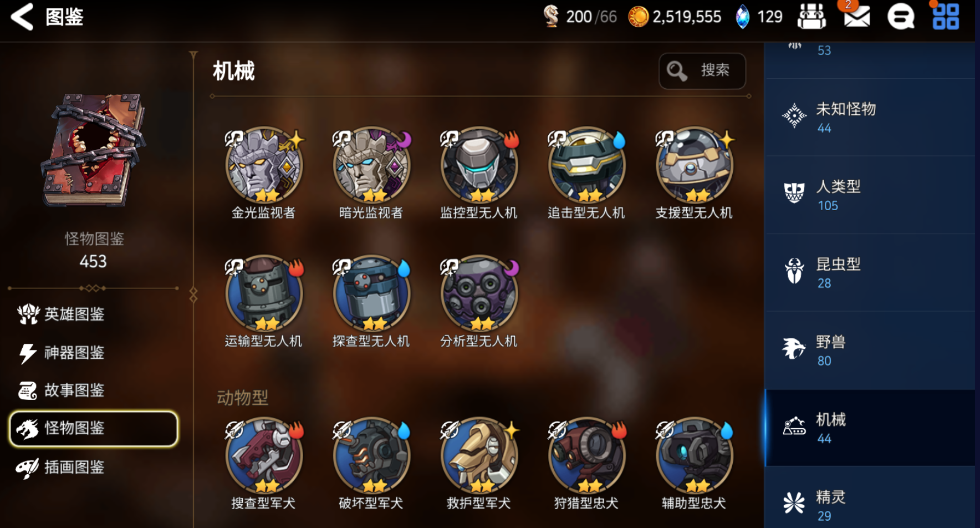Select the 金光监视者 monster icon

[264, 165]
